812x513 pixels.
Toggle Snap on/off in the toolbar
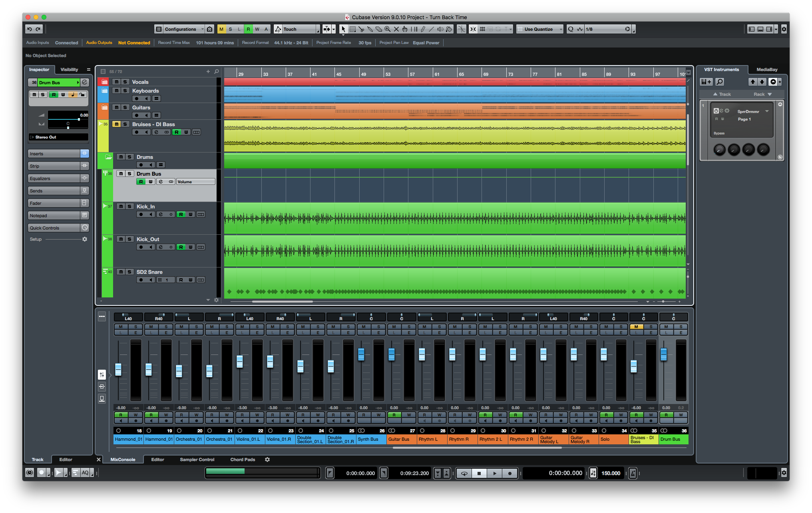[473, 29]
